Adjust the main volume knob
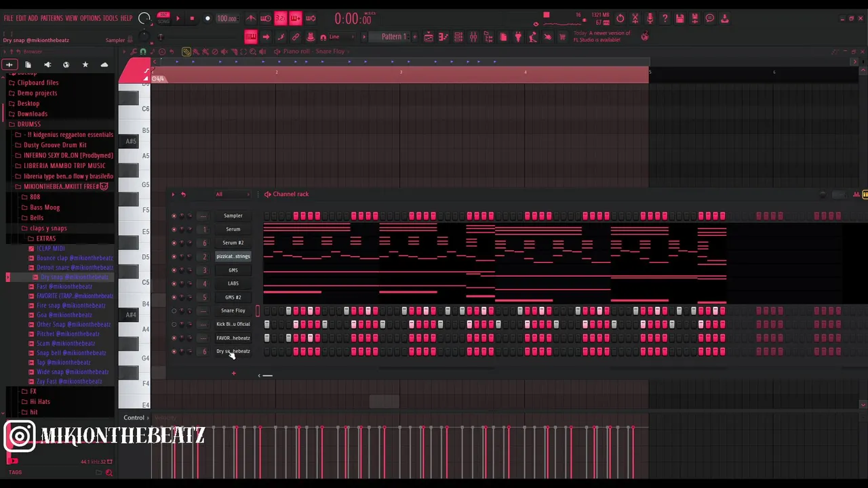Screen dimensions: 868x488 click(144, 18)
